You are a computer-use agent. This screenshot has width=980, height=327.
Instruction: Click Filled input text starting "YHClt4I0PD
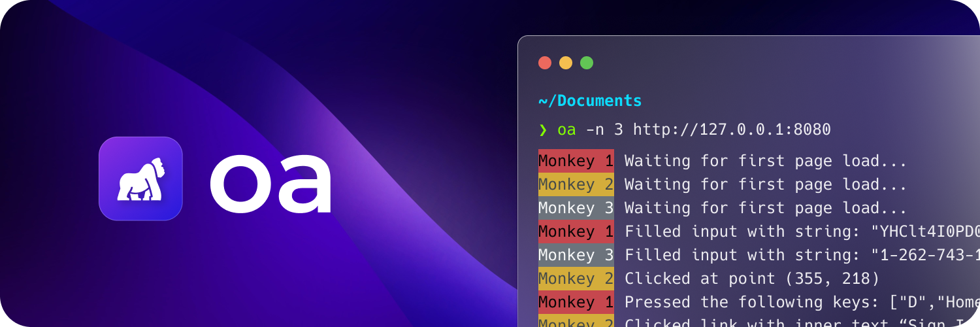click(802, 232)
